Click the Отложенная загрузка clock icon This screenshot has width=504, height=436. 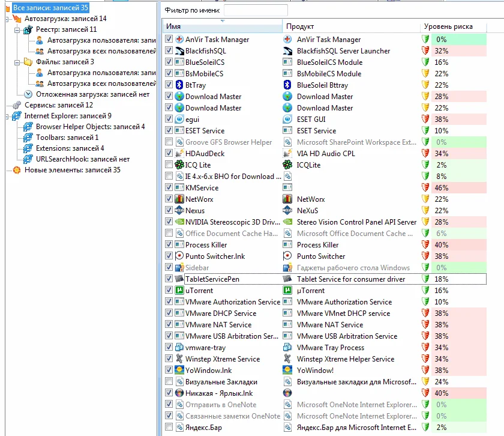point(28,94)
